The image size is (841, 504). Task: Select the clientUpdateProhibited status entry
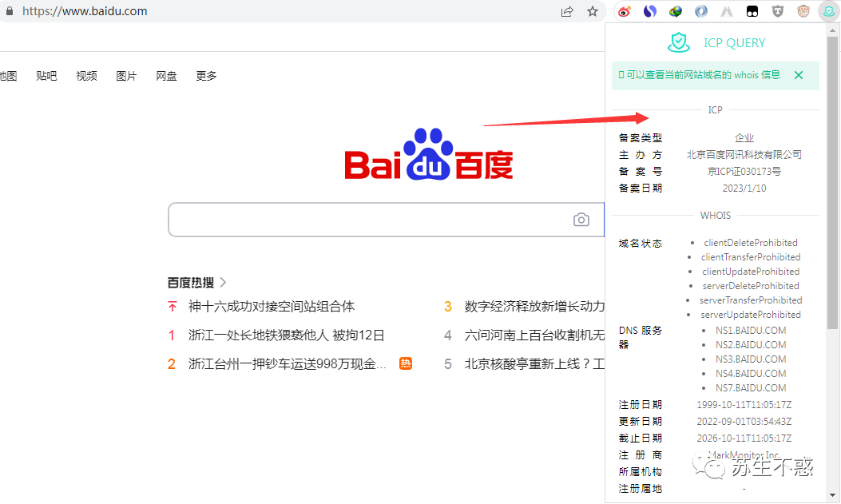point(751,272)
